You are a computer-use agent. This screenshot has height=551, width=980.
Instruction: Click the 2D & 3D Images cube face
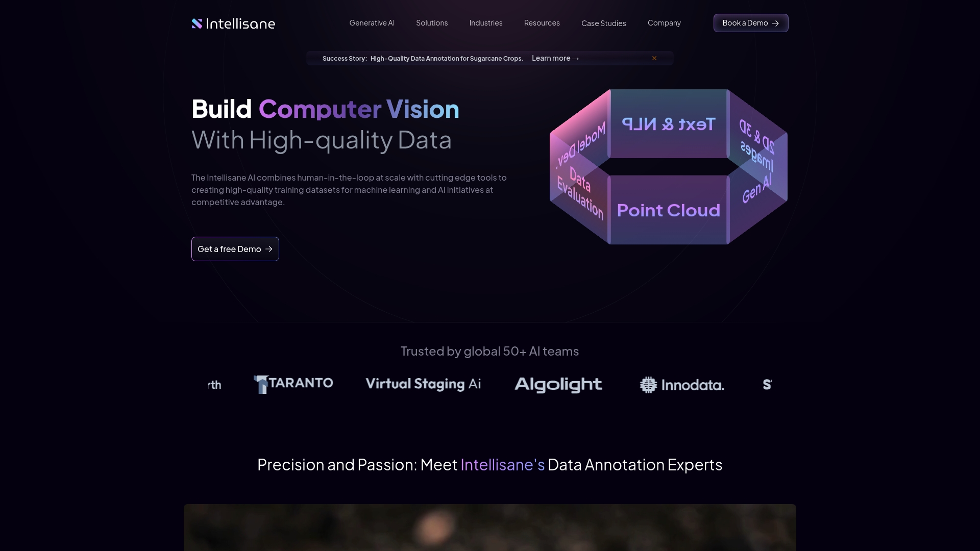pos(757,145)
